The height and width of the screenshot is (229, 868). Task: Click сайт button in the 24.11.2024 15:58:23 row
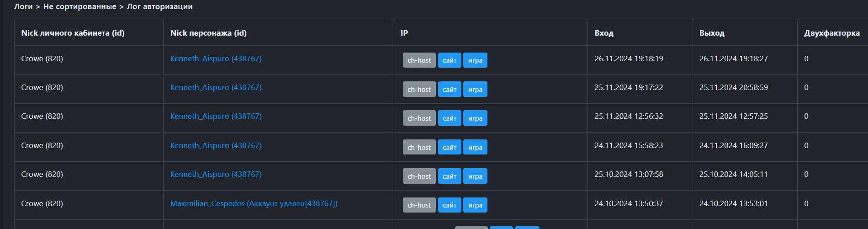pyautogui.click(x=450, y=147)
